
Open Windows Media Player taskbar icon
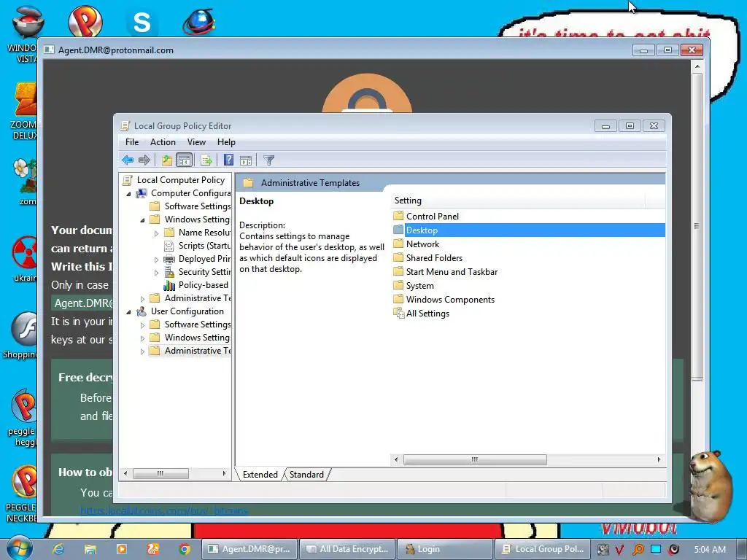pyautogui.click(x=122, y=549)
